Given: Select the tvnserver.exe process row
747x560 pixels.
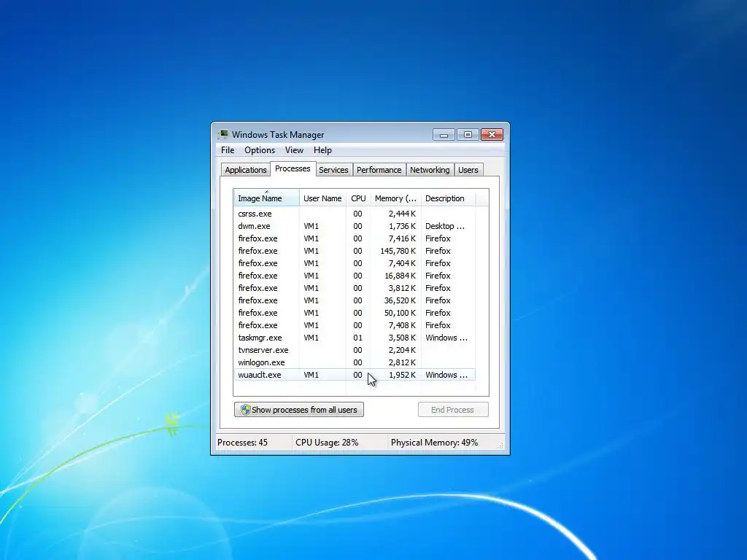Looking at the screenshot, I should [x=355, y=350].
